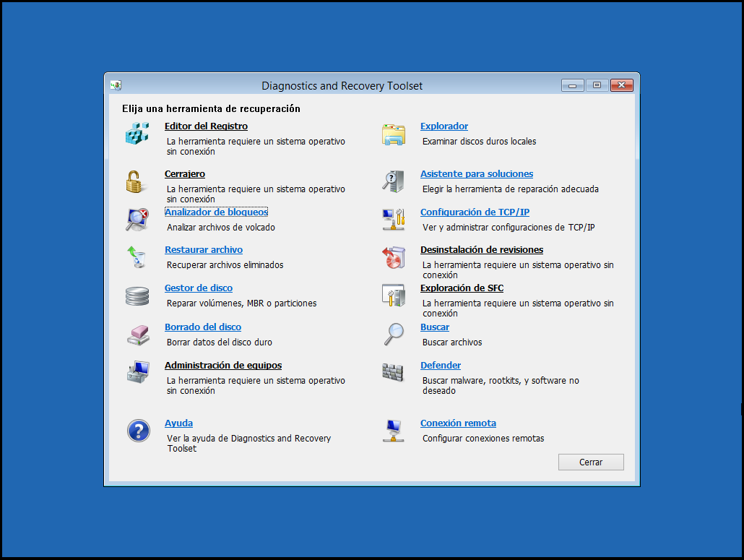Minimize the Diagnostics and Recovery Toolset window
This screenshot has height=560, width=744.
[x=573, y=85]
